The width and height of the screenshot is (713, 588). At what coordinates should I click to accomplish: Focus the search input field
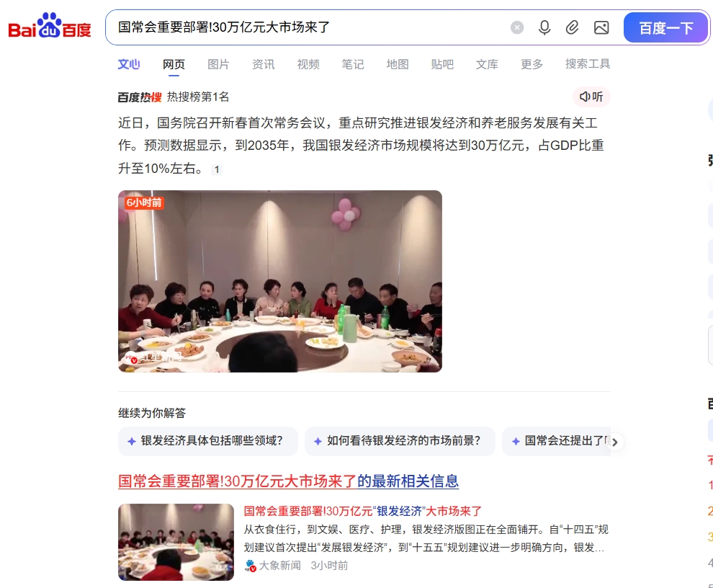[309, 27]
